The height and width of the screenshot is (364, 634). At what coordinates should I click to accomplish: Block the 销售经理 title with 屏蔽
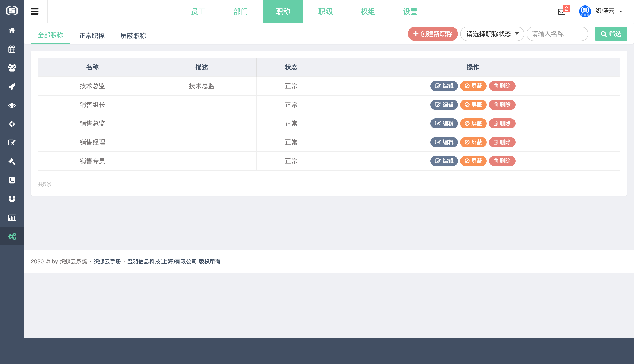(473, 142)
